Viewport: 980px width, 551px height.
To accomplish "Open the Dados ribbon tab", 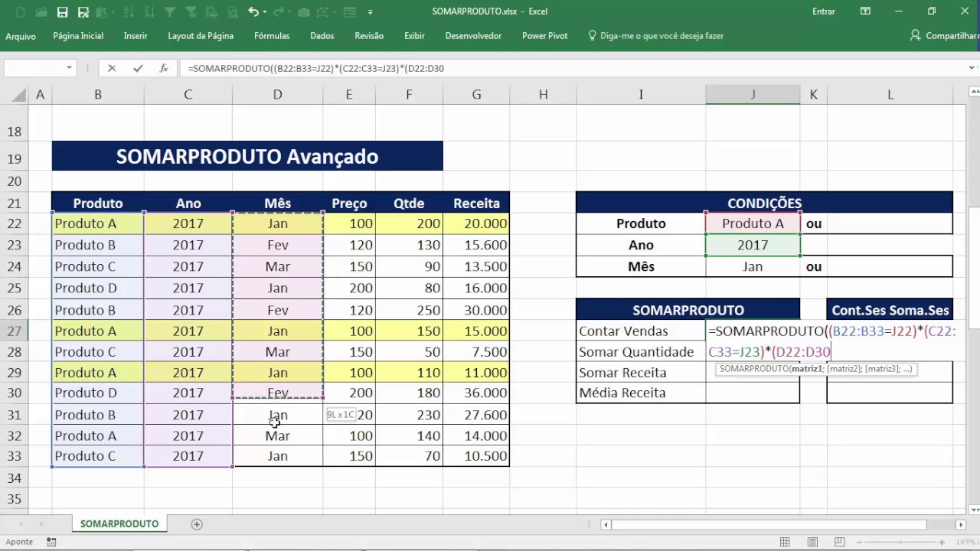I will (322, 36).
